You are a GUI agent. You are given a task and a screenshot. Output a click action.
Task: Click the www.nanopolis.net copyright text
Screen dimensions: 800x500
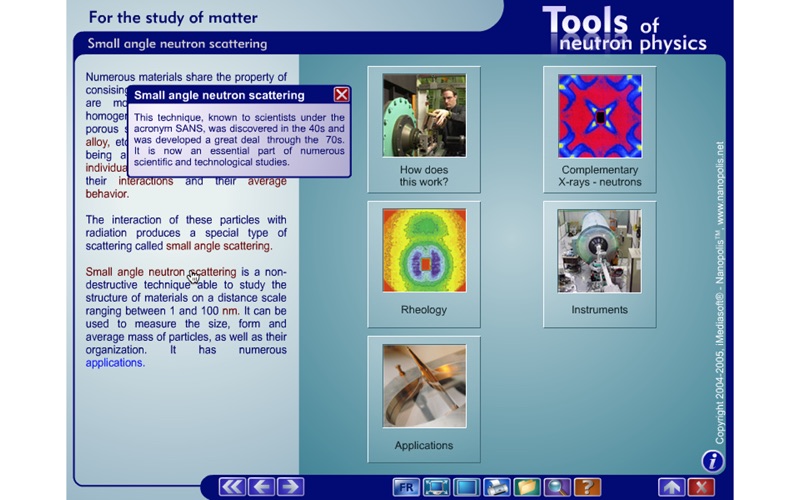[720, 183]
